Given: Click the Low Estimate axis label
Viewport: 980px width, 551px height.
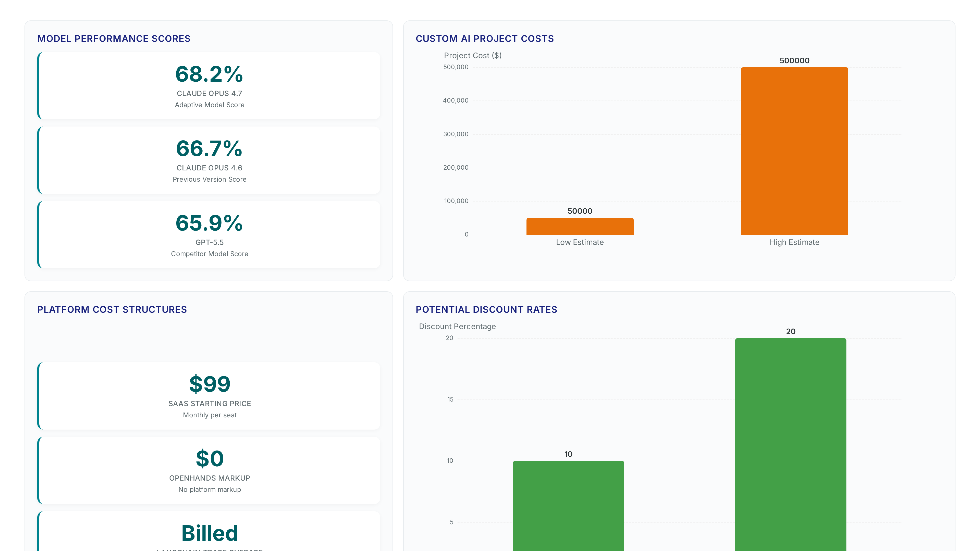Looking at the screenshot, I should [580, 243].
